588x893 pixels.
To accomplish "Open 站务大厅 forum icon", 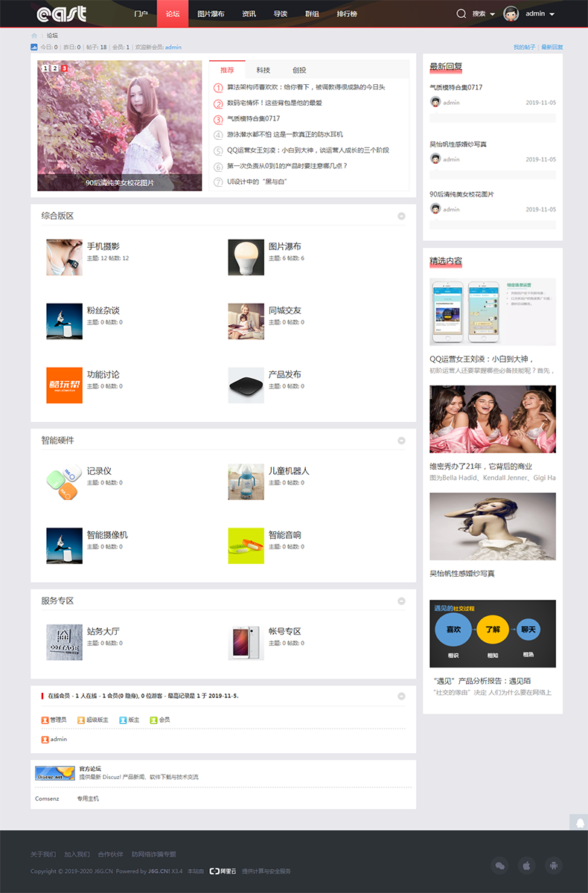I will point(64,642).
